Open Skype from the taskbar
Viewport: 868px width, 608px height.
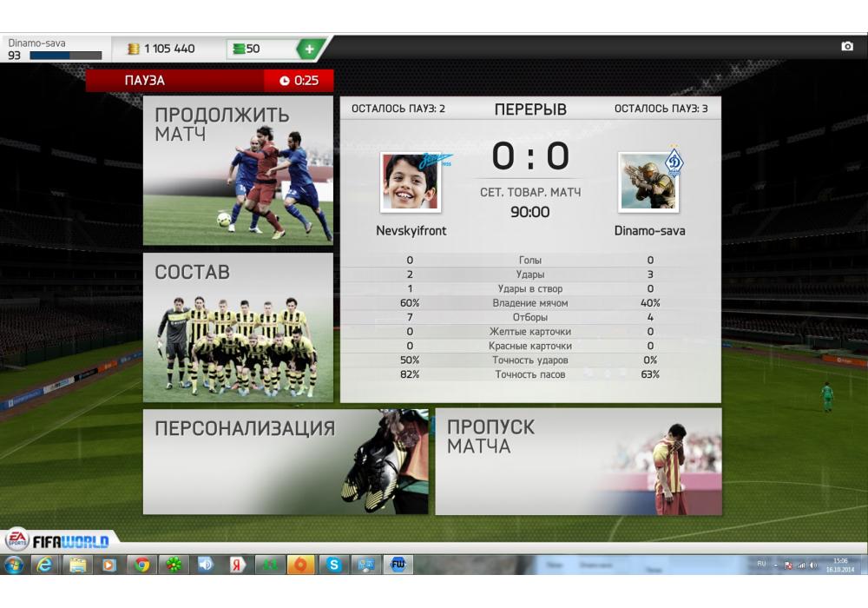(x=333, y=565)
